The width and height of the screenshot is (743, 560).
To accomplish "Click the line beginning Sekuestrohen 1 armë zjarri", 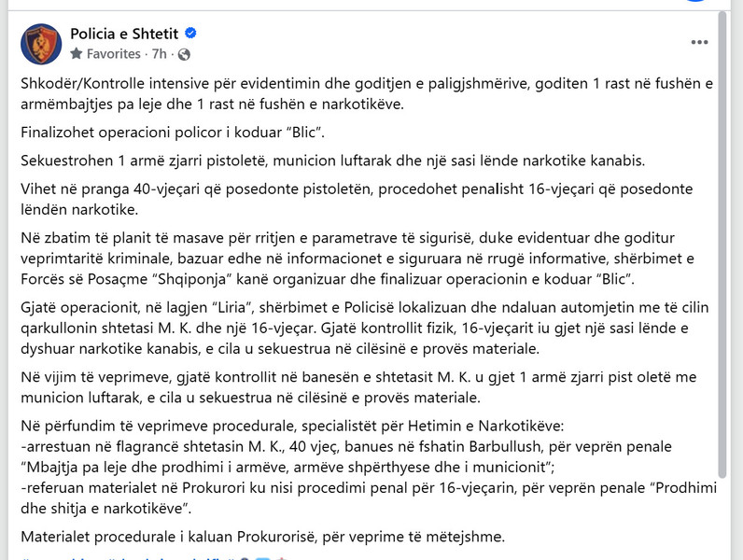I will coord(332,161).
